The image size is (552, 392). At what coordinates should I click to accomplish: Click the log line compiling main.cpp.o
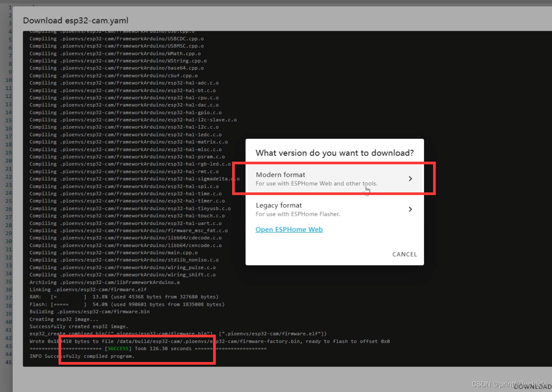click(x=114, y=253)
